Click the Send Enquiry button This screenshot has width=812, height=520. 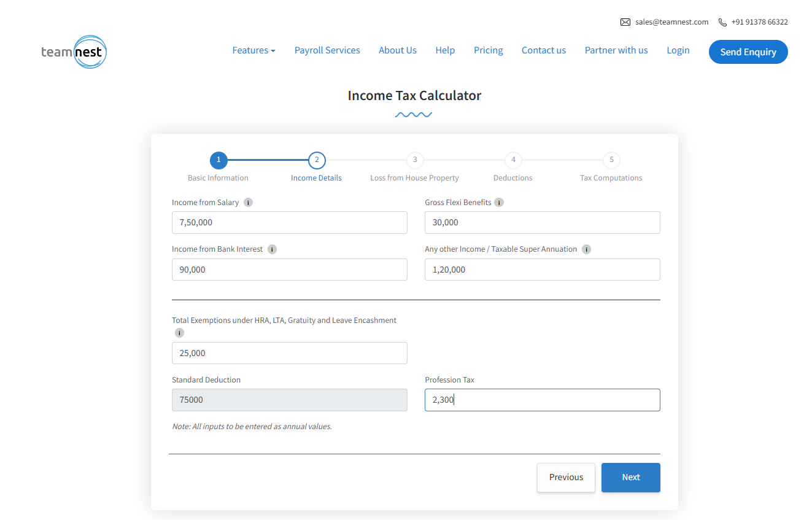748,52
